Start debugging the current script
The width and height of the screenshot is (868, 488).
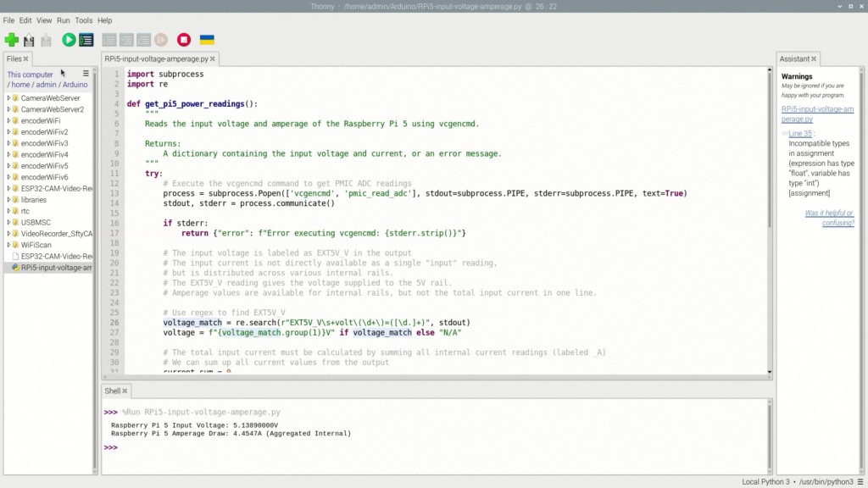(x=86, y=40)
